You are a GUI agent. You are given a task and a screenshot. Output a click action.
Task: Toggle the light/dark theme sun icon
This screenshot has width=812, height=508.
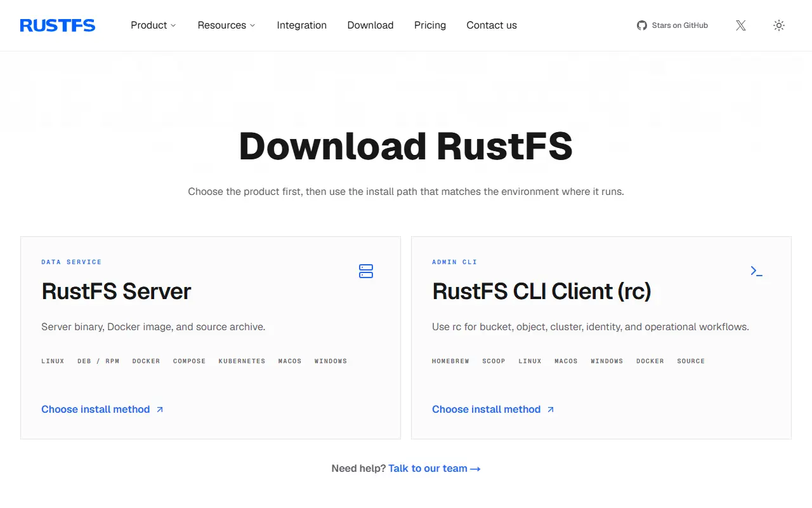point(779,25)
